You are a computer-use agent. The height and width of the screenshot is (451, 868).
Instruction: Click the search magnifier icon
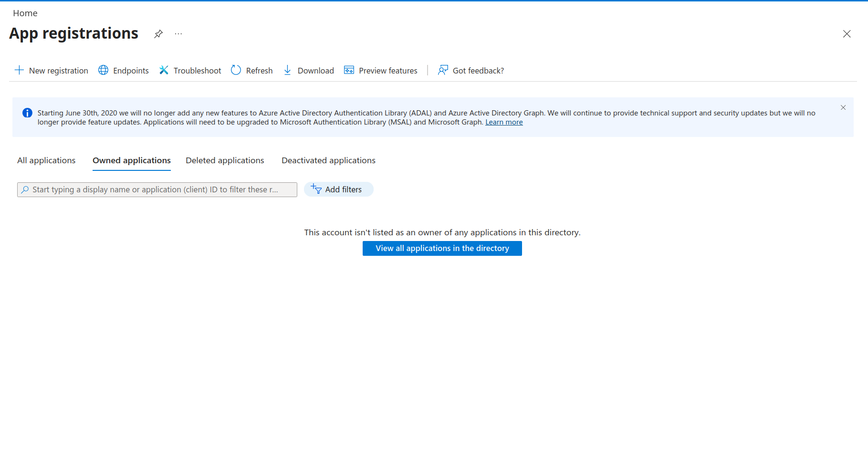25,189
